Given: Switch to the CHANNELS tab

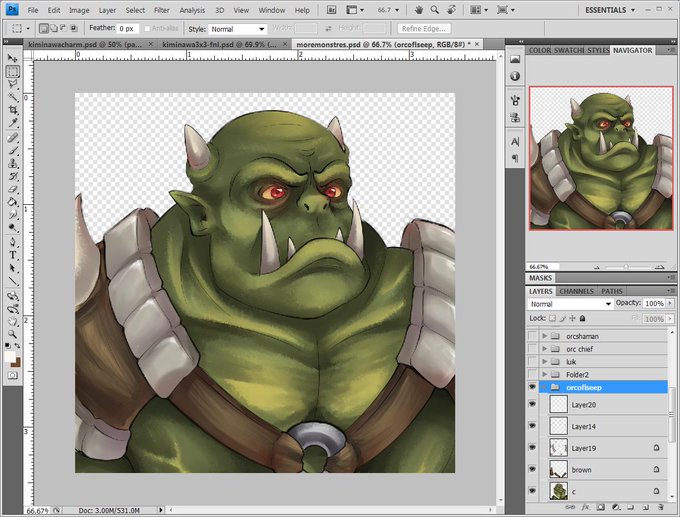Looking at the screenshot, I should coord(576,291).
